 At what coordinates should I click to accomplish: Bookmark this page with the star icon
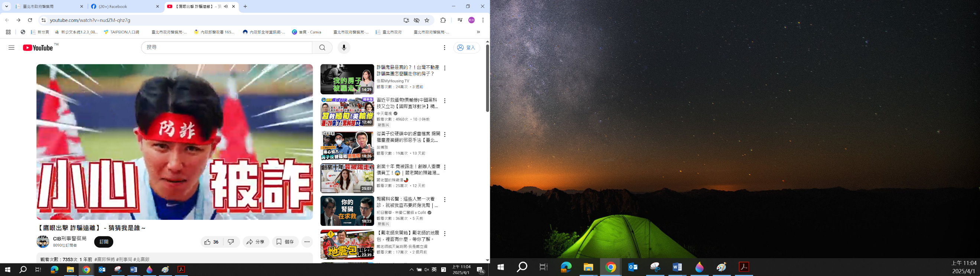click(427, 20)
